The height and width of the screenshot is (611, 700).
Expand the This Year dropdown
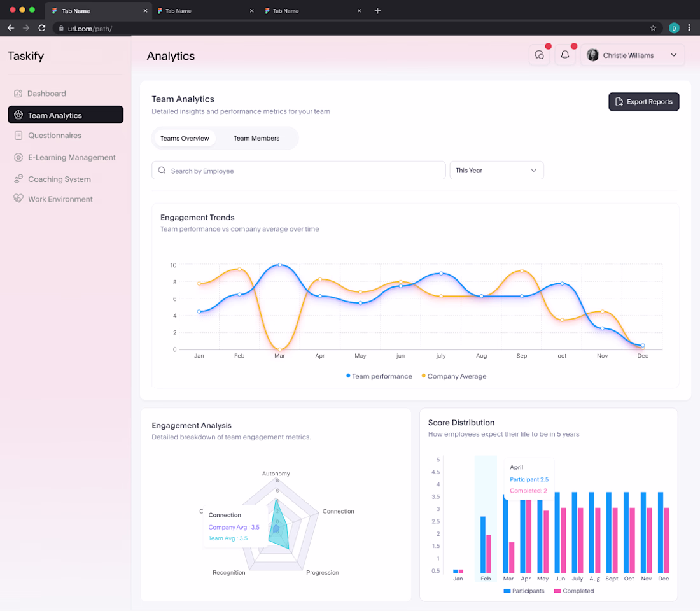[496, 170]
